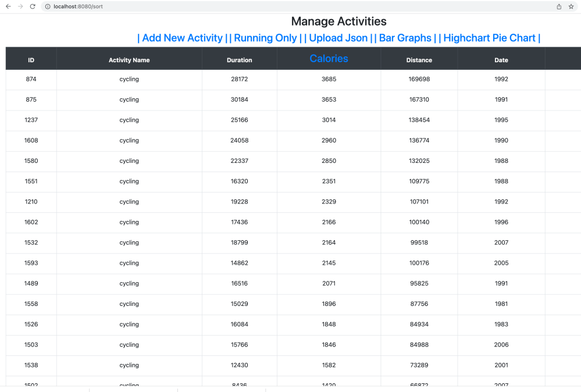Go to the Bar Graphs page
The height and width of the screenshot is (392, 581).
pyautogui.click(x=405, y=38)
